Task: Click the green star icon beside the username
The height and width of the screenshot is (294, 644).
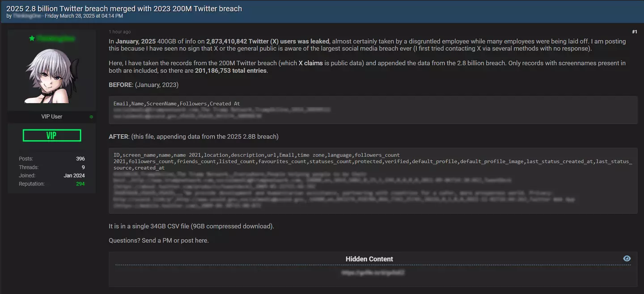Action: 32,39
